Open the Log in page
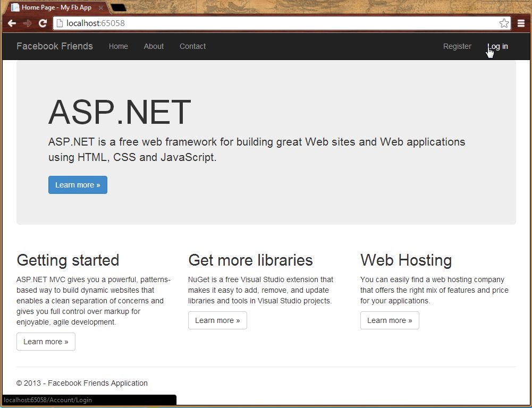532x408 pixels. [x=497, y=46]
